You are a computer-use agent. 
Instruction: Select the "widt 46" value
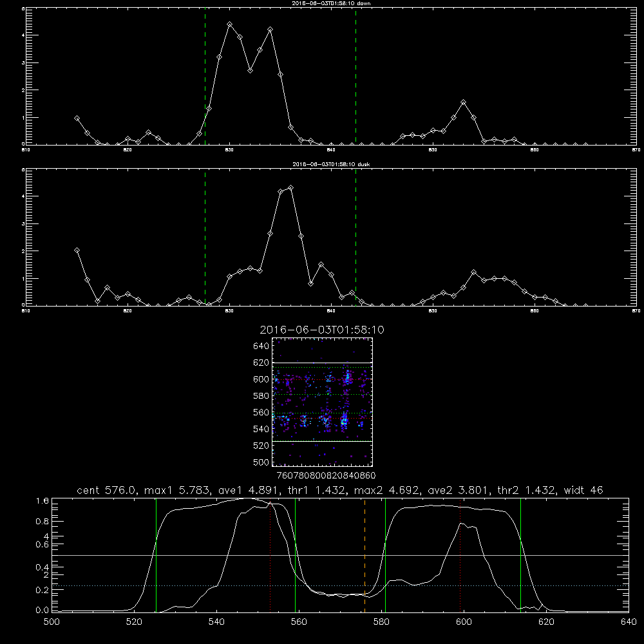[583, 490]
